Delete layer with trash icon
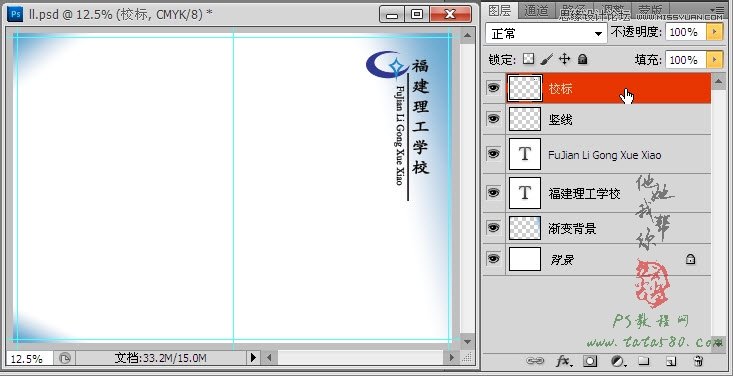This screenshot has height=376, width=733. coord(698,361)
